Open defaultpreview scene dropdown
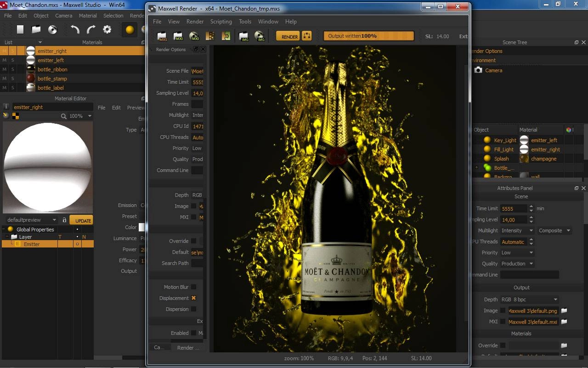This screenshot has height=368, width=588. pos(31,220)
